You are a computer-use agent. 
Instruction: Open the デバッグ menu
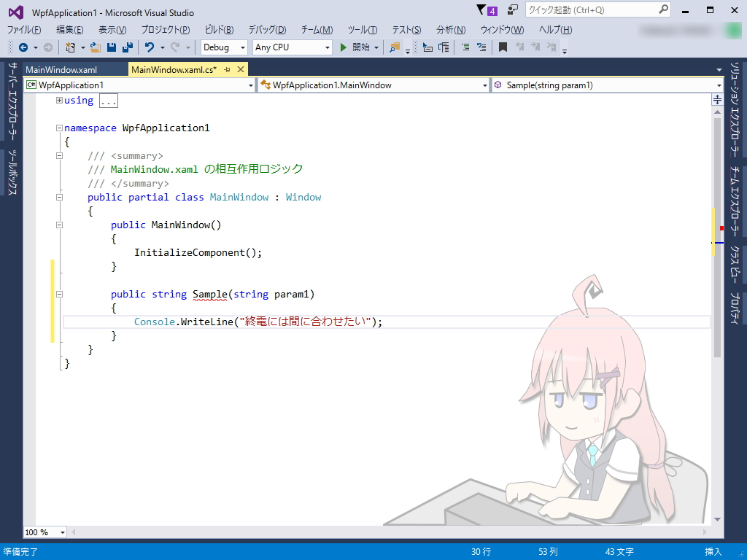point(266,28)
